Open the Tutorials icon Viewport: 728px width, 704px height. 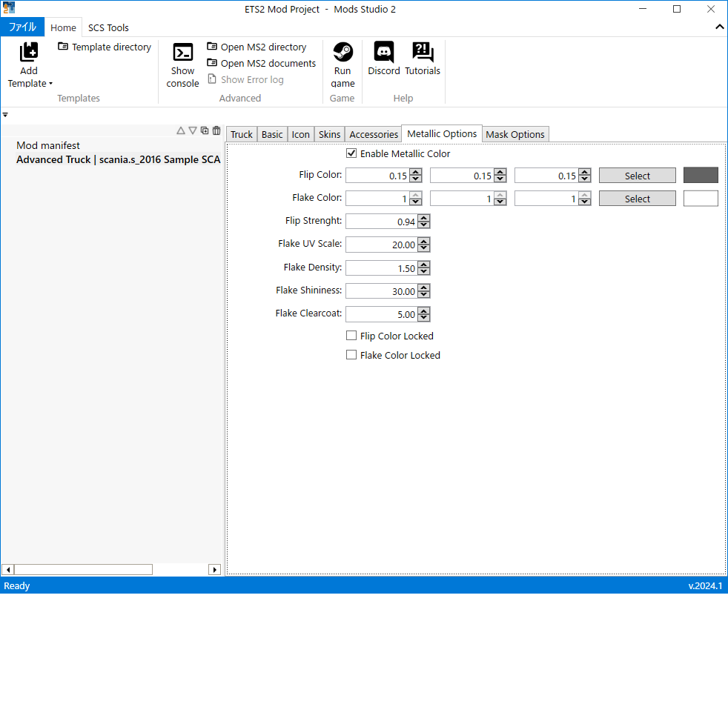click(x=423, y=53)
